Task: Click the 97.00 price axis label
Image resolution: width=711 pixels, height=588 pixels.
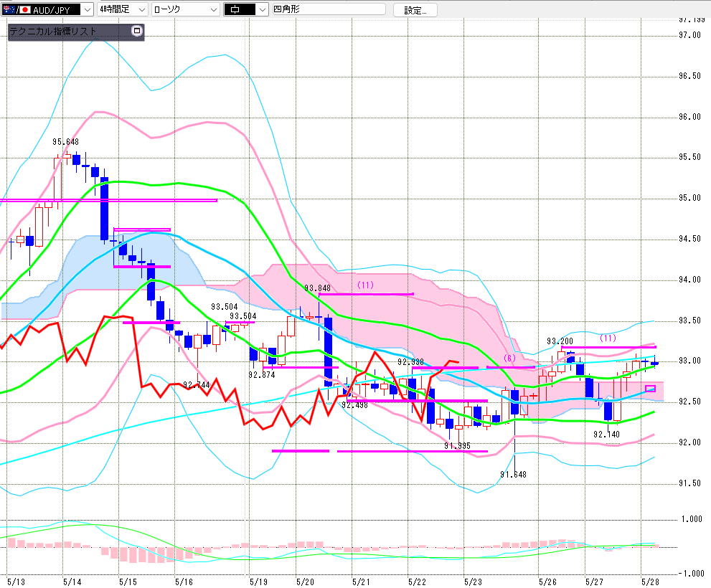Action: pyautogui.click(x=689, y=35)
